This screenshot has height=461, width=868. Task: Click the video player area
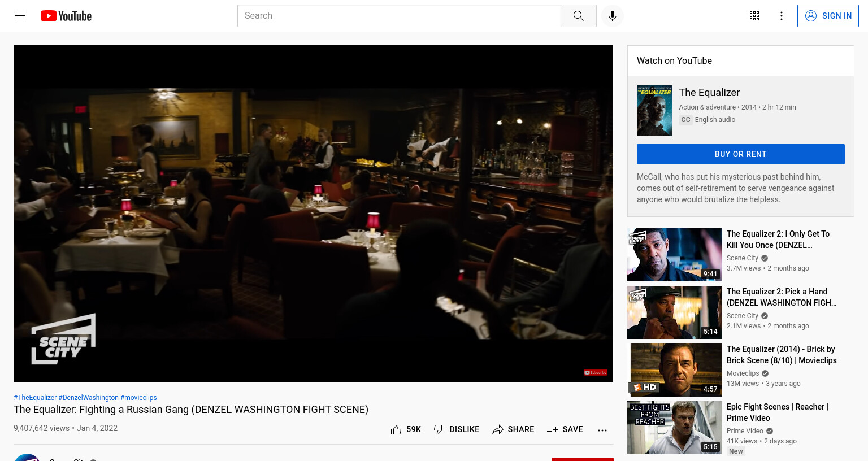(313, 214)
